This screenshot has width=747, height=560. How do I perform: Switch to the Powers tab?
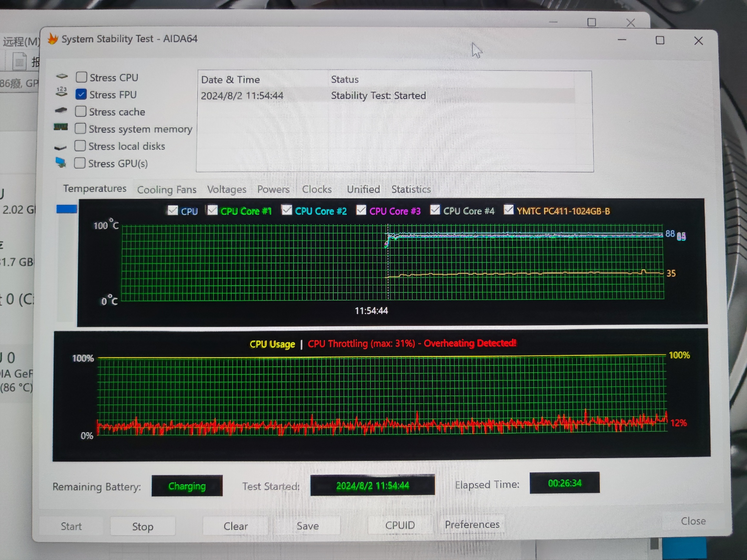coord(274,189)
